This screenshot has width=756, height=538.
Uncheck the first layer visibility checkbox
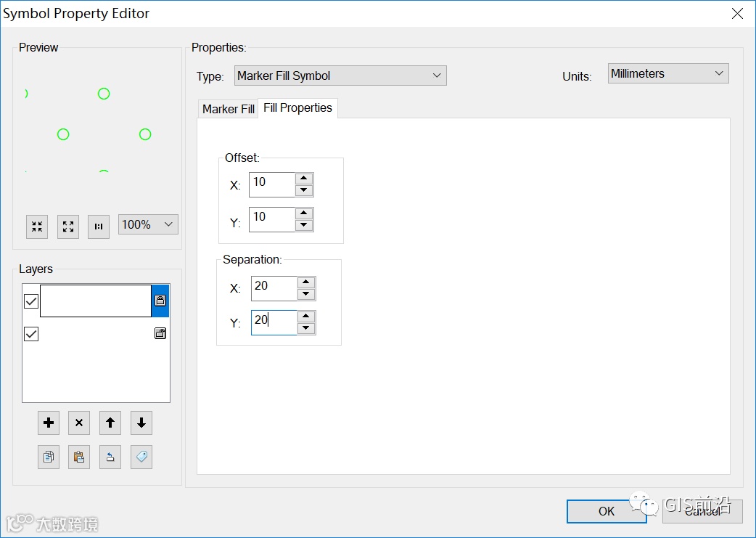click(x=31, y=301)
